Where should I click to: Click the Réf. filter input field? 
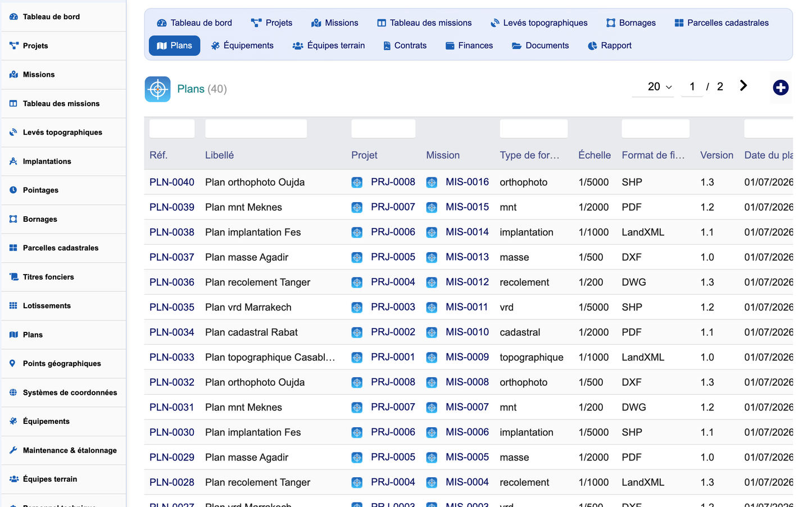click(x=172, y=129)
